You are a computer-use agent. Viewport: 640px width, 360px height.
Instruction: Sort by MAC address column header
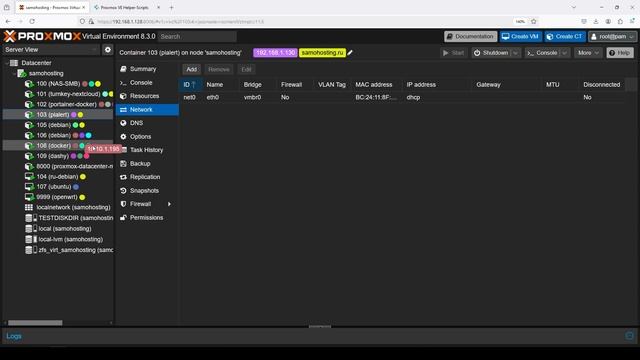(377, 84)
